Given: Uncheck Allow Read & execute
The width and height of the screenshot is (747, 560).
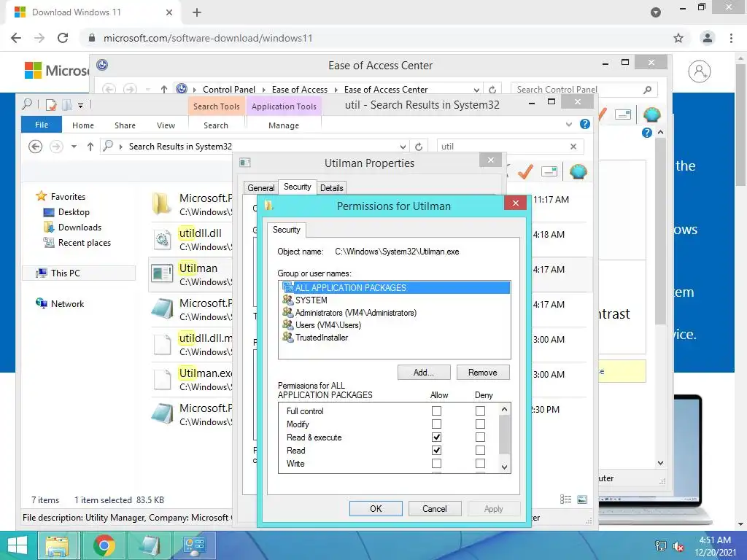Looking at the screenshot, I should click(x=436, y=437).
